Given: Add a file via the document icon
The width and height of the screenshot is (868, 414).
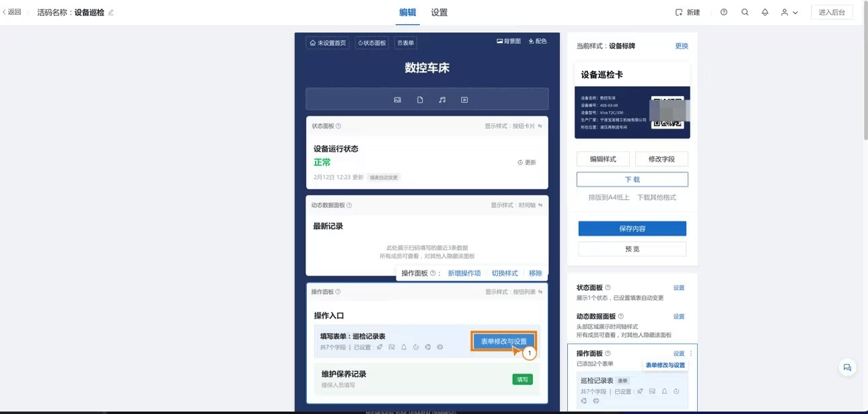Looking at the screenshot, I should (x=420, y=100).
